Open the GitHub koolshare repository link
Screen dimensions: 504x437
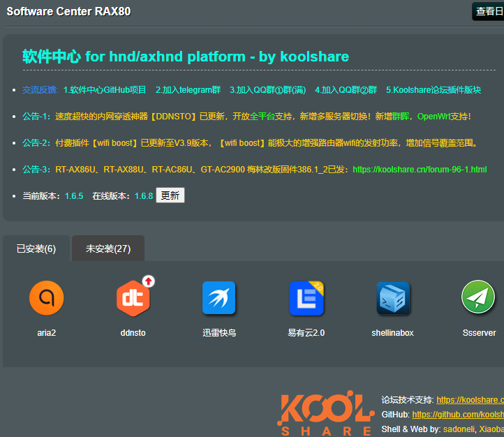[458, 415]
